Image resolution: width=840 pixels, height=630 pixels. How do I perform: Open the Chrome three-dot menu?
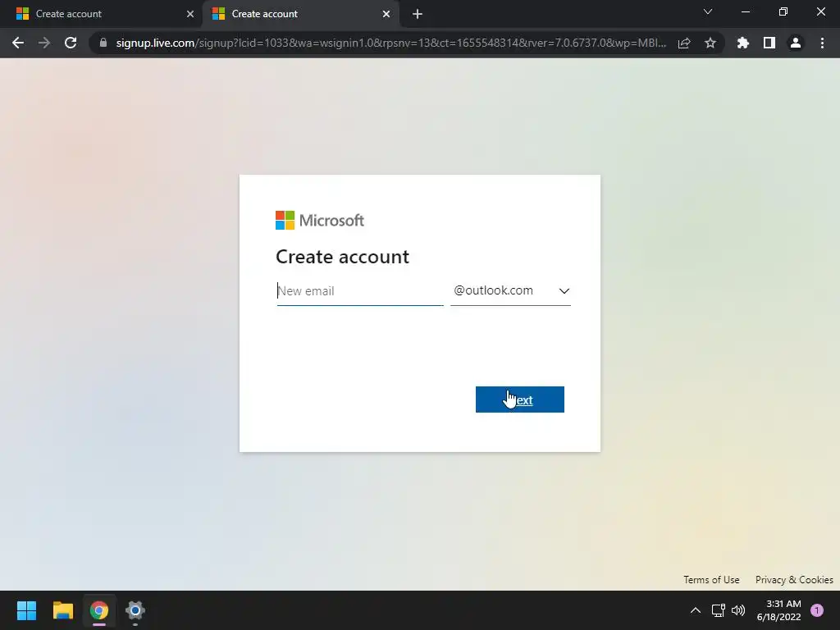822,43
